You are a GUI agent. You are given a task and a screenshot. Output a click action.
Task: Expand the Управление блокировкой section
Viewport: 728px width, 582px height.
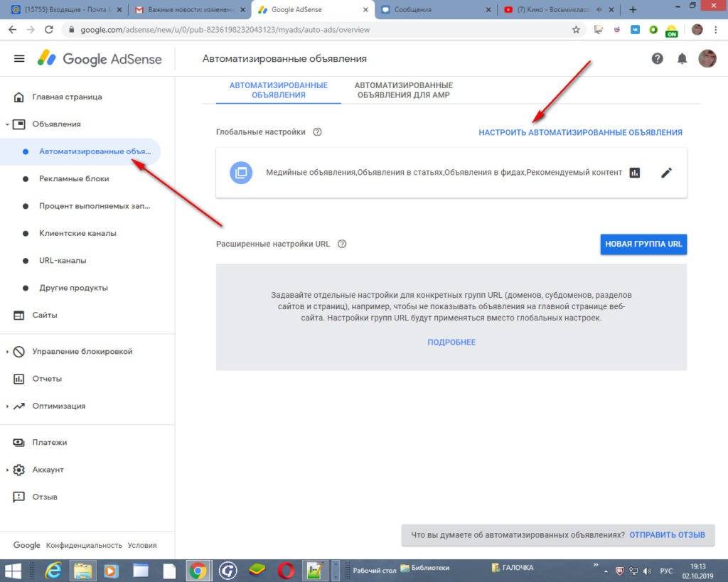[7, 352]
